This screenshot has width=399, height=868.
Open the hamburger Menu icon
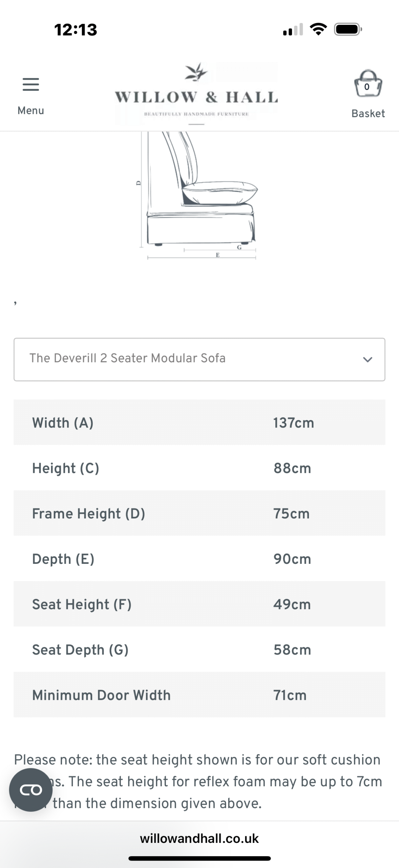point(31,84)
